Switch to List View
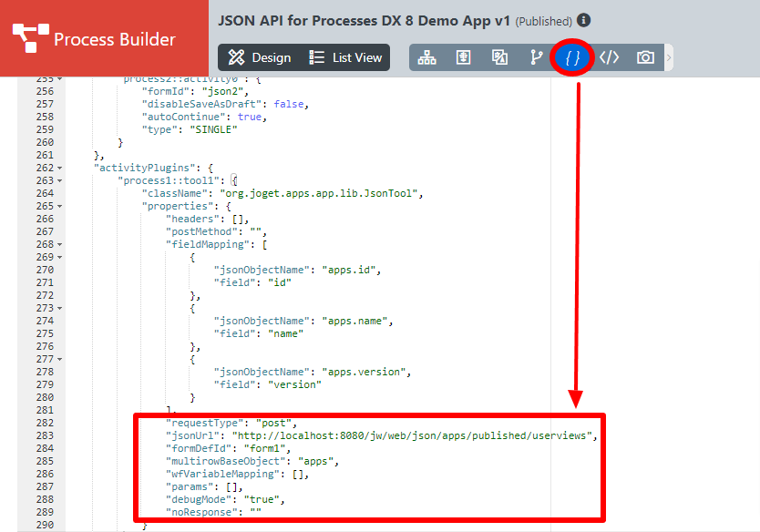 (x=345, y=57)
